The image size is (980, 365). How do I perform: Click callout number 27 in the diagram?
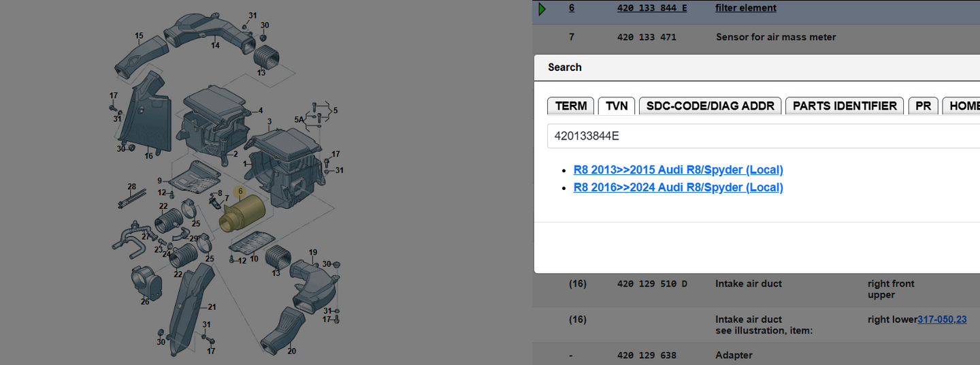146,236
